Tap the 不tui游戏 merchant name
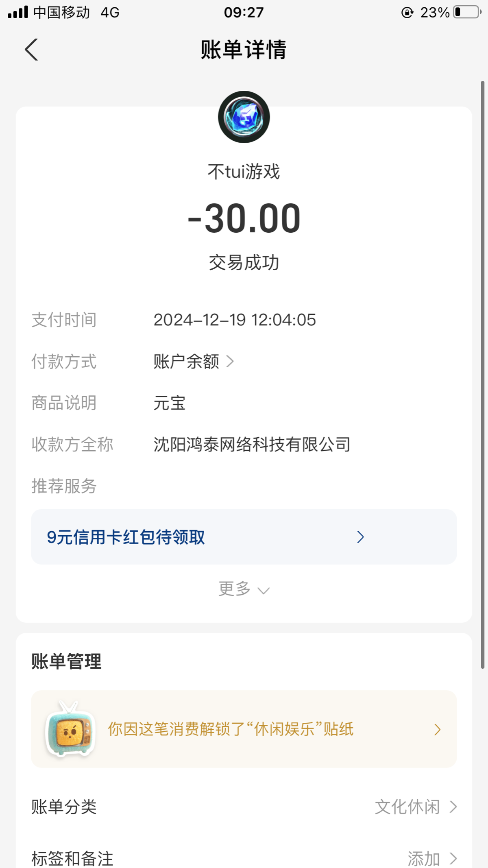Viewport: 488px width, 868px height. [x=244, y=172]
